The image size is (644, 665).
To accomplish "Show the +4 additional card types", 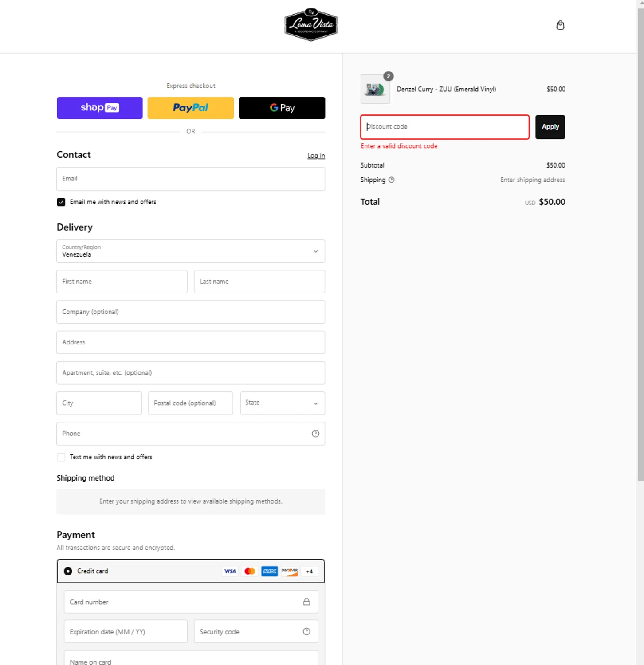I will 309,571.
